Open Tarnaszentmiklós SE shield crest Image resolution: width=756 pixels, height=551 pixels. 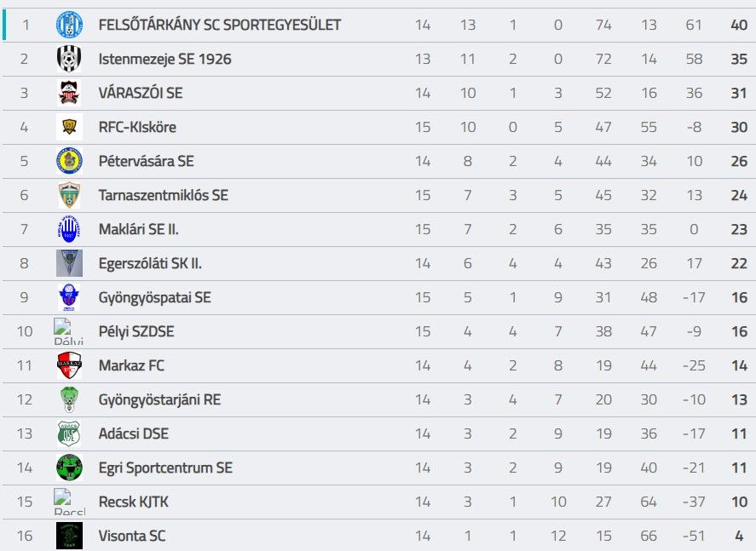[69, 195]
